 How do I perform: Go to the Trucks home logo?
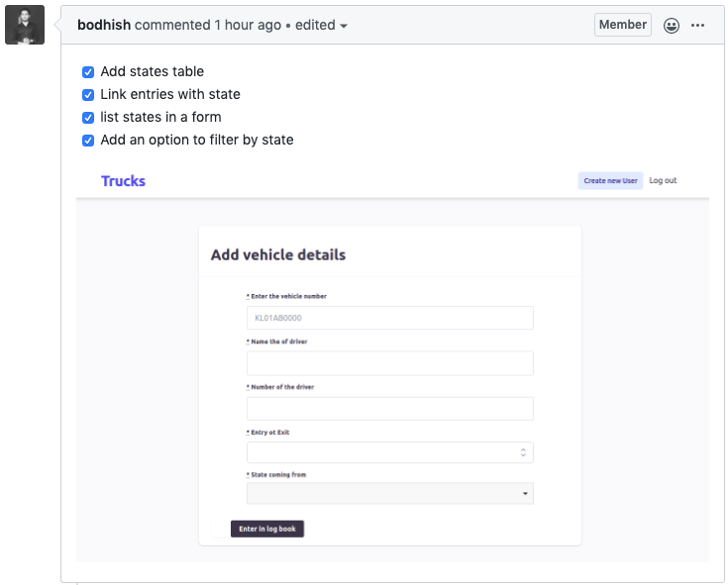(x=123, y=181)
